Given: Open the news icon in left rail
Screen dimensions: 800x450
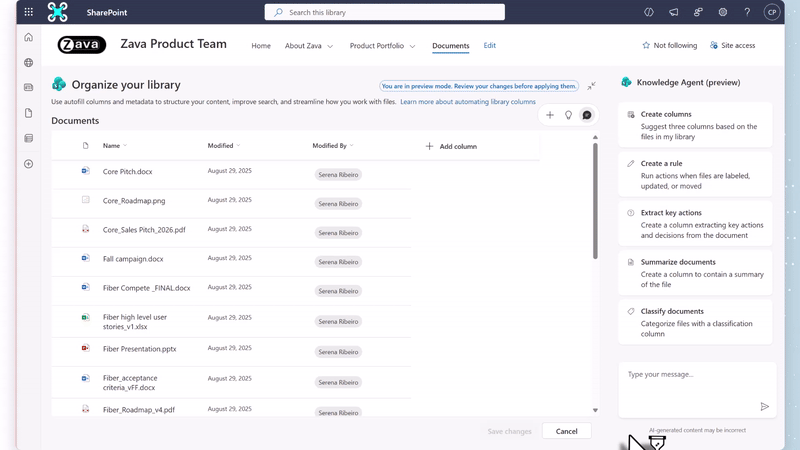Looking at the screenshot, I should pyautogui.click(x=29, y=87).
